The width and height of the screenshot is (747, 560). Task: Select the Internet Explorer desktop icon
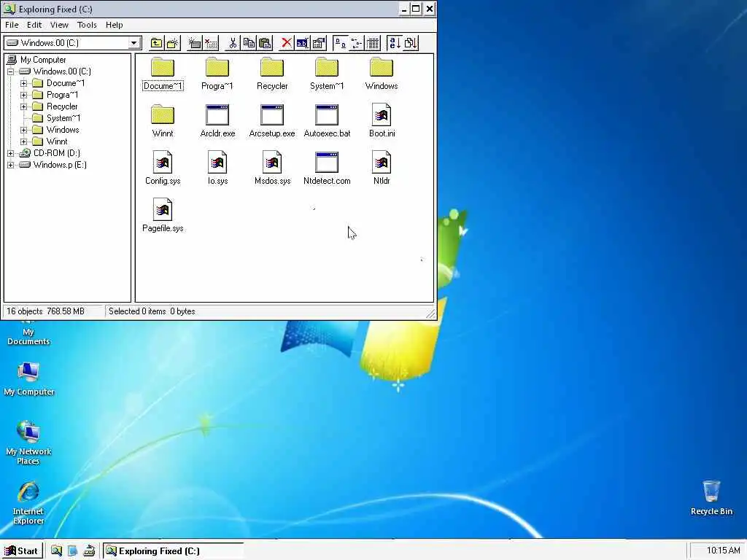28,503
